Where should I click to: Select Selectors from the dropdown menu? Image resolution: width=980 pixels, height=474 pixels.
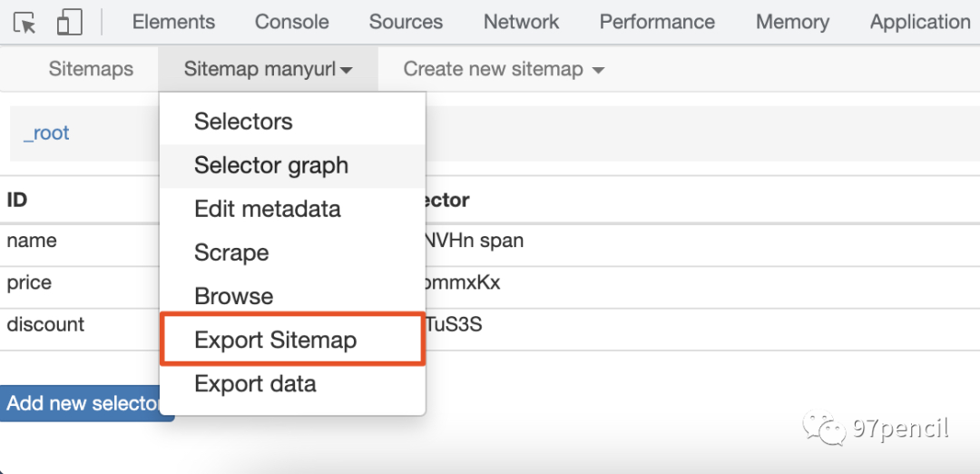[243, 122]
